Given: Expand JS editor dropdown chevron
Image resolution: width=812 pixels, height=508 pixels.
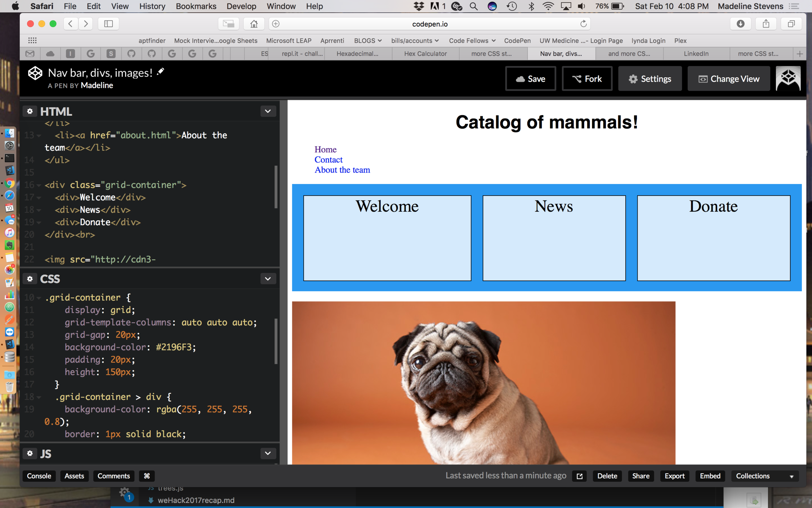Looking at the screenshot, I should point(268,453).
